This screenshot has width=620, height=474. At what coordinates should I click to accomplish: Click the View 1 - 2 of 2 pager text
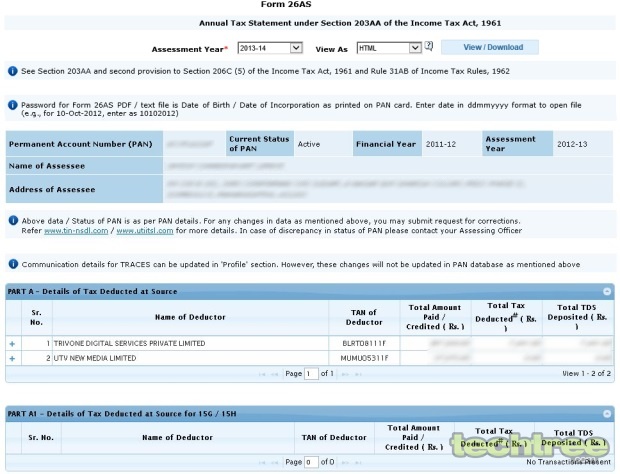pos(586,374)
